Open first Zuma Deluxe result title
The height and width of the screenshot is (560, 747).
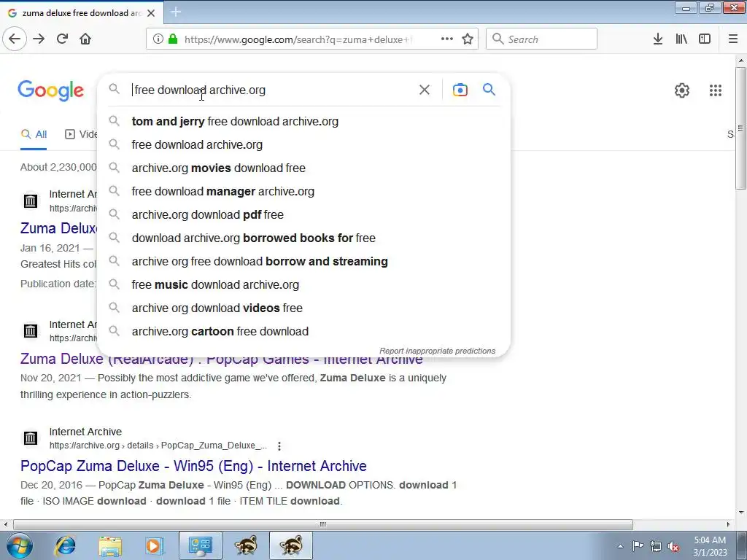tap(58, 228)
